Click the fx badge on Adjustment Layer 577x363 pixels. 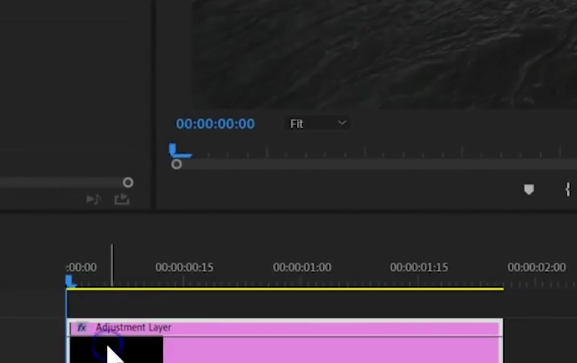82,327
